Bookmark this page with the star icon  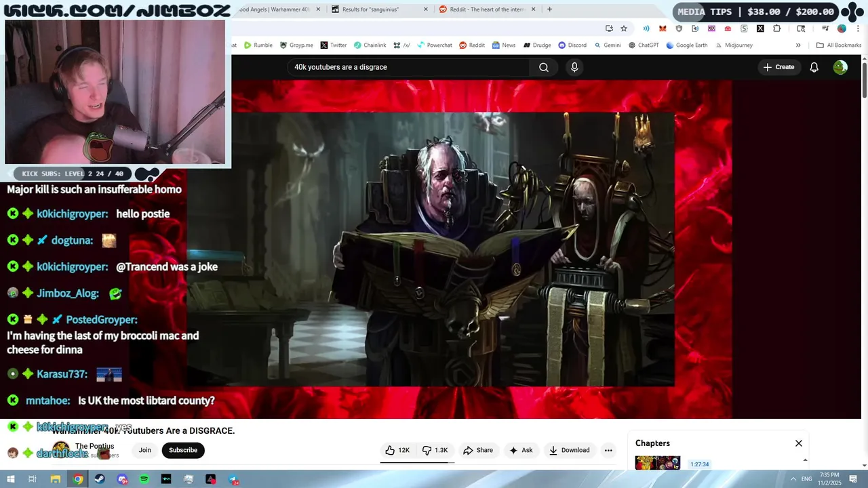coord(624,28)
